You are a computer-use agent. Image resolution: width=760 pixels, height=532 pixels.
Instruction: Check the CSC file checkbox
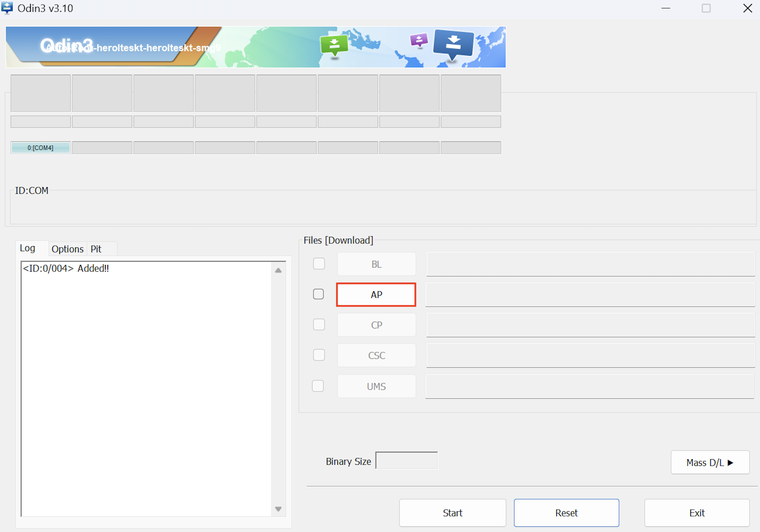(319, 355)
